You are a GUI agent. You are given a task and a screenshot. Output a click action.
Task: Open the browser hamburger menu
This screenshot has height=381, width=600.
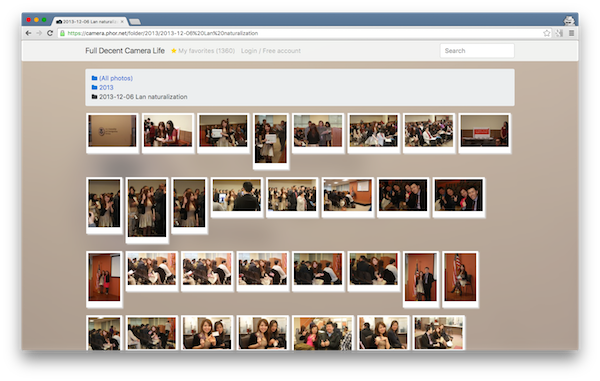[571, 33]
